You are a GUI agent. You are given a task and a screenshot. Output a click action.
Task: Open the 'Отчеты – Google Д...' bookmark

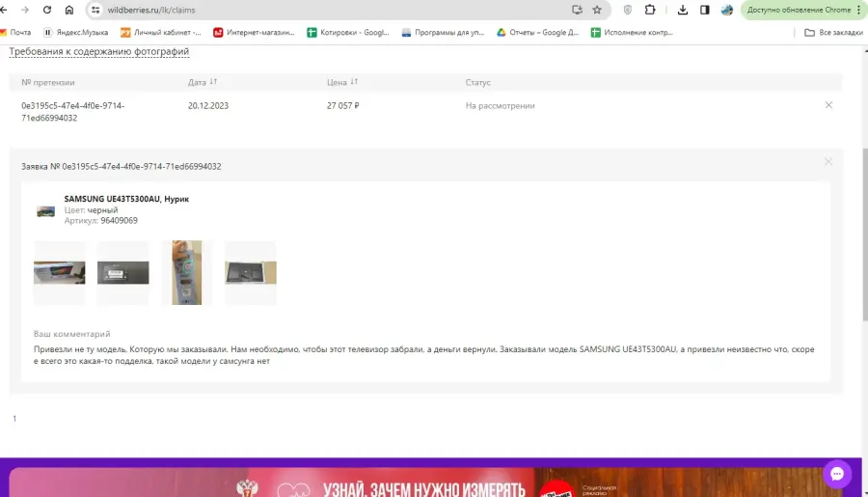(x=537, y=33)
